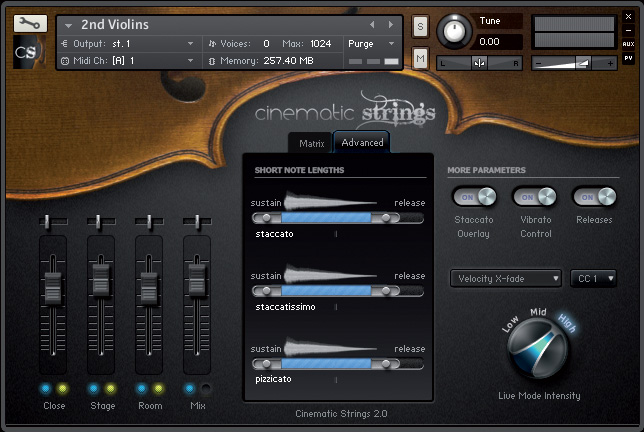Click the pan slider center handle
The image size is (644, 432).
point(479,63)
